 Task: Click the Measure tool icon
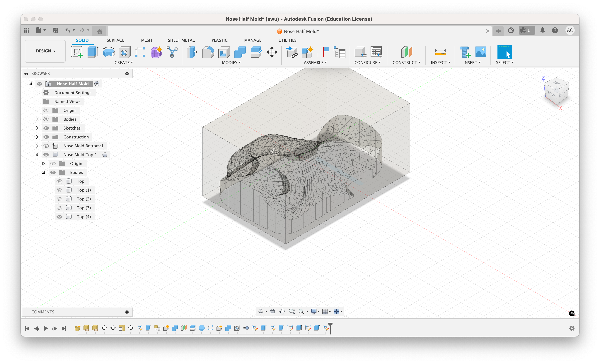[440, 52]
